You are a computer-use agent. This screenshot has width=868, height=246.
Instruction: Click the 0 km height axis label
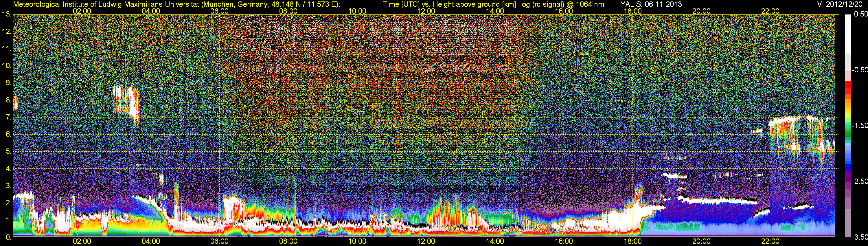8,237
